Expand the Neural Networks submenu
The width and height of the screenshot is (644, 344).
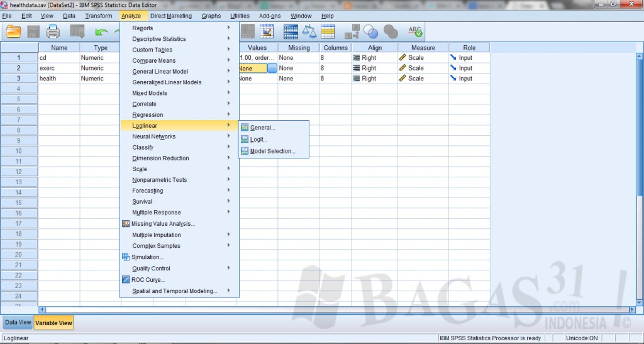point(179,136)
